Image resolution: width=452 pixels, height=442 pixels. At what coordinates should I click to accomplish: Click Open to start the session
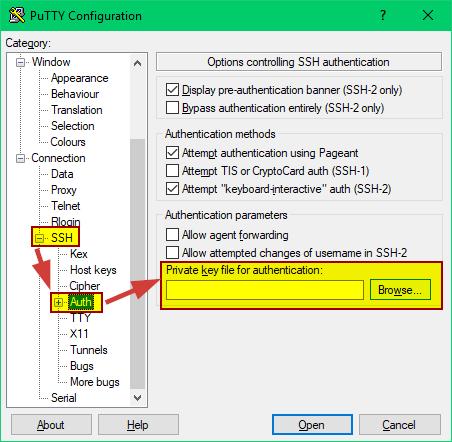point(312,425)
